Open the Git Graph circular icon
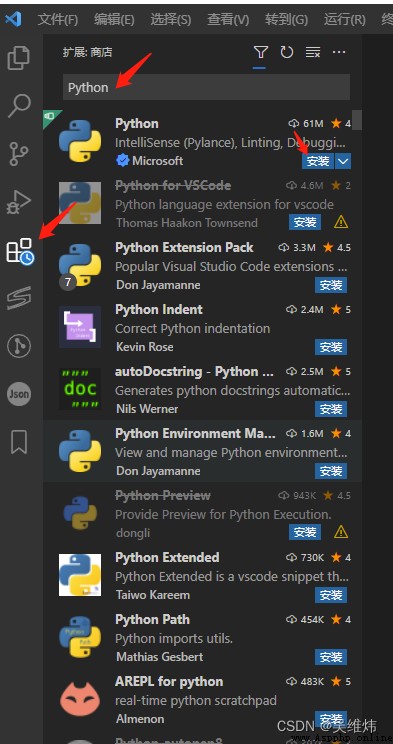The width and height of the screenshot is (393, 744). pyautogui.click(x=19, y=346)
